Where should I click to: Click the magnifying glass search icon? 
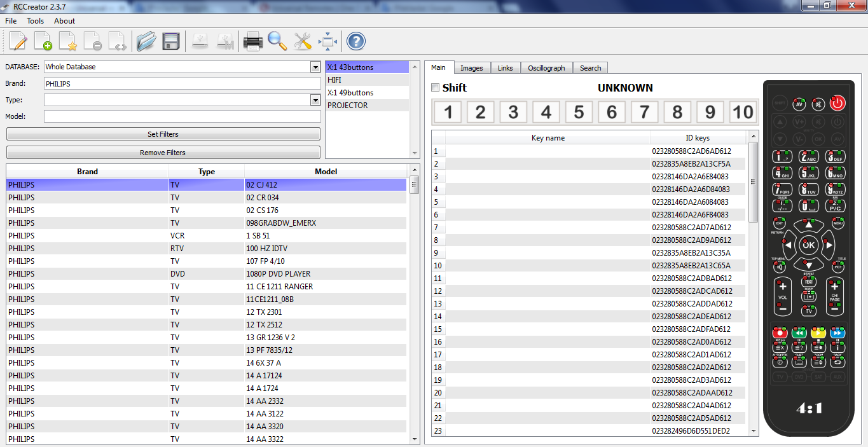point(277,42)
